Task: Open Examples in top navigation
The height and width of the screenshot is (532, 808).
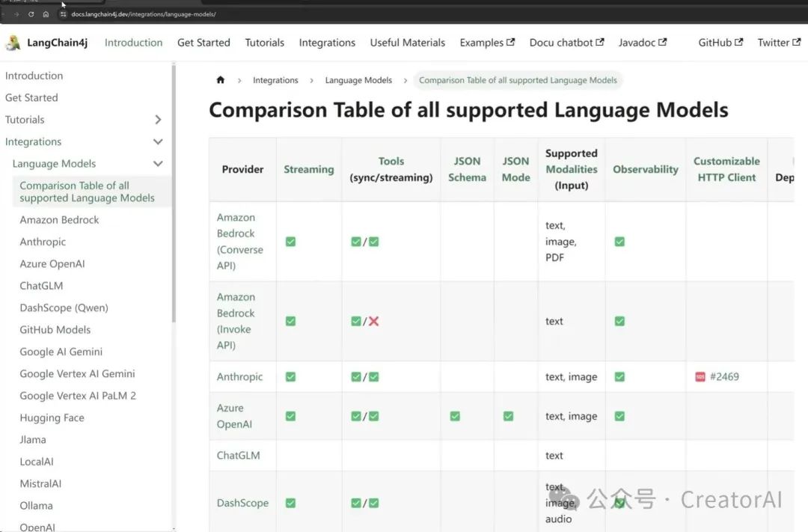Action: click(x=487, y=43)
